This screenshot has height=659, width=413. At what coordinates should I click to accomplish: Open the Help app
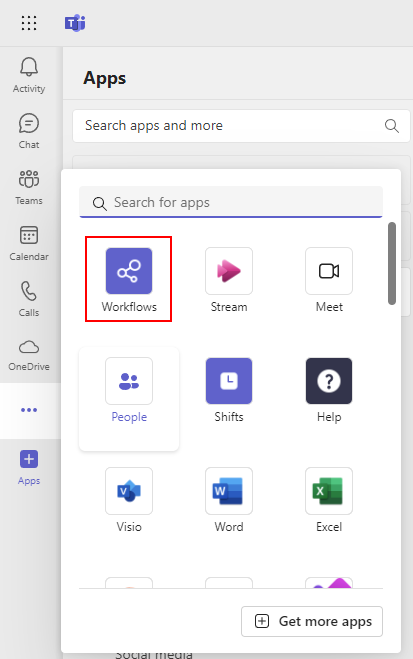(329, 390)
